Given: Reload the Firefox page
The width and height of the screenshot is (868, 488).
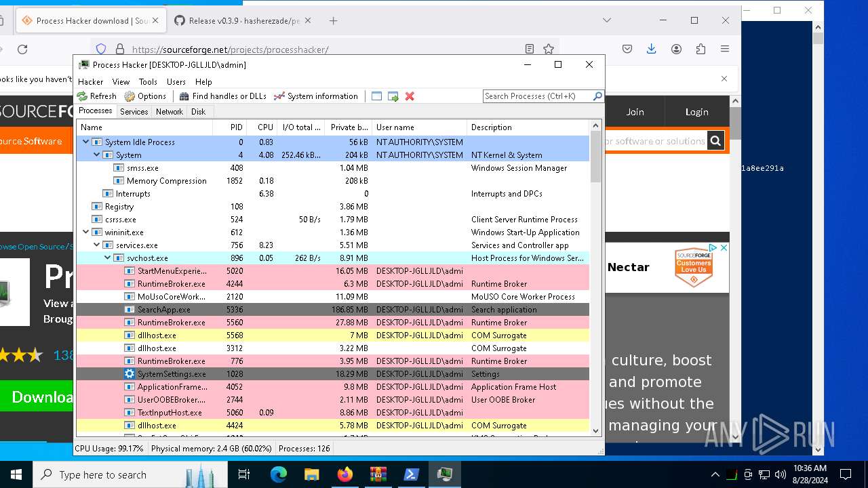Looking at the screenshot, I should pyautogui.click(x=22, y=49).
